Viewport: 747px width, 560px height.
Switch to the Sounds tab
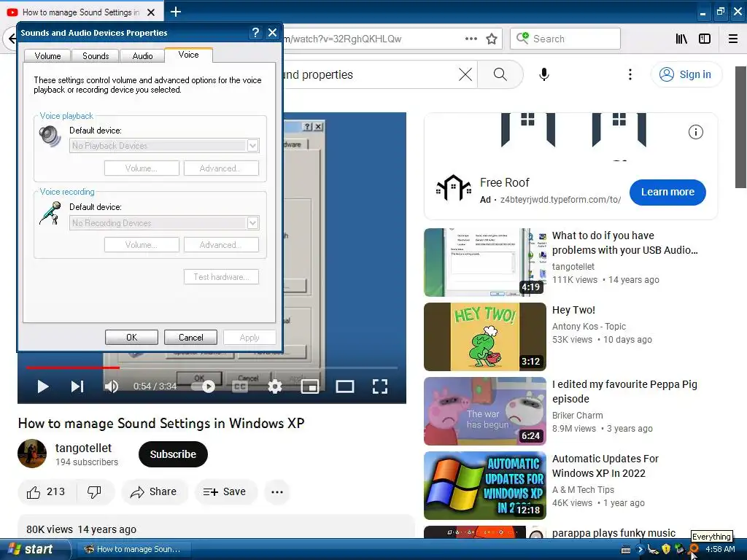(96, 55)
